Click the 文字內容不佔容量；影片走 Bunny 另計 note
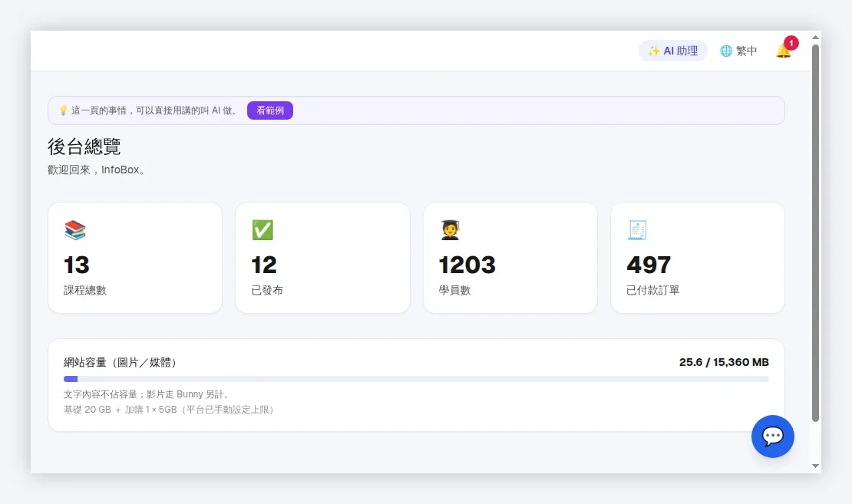 coord(146,394)
